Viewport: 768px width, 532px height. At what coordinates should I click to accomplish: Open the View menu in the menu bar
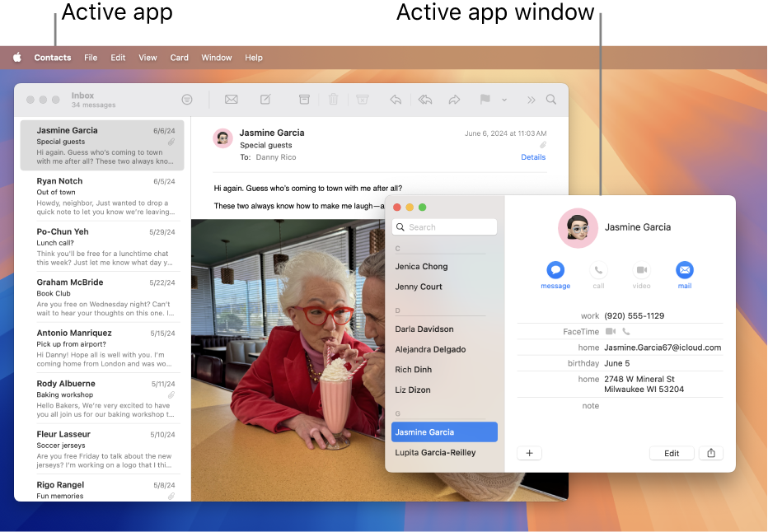(x=148, y=58)
